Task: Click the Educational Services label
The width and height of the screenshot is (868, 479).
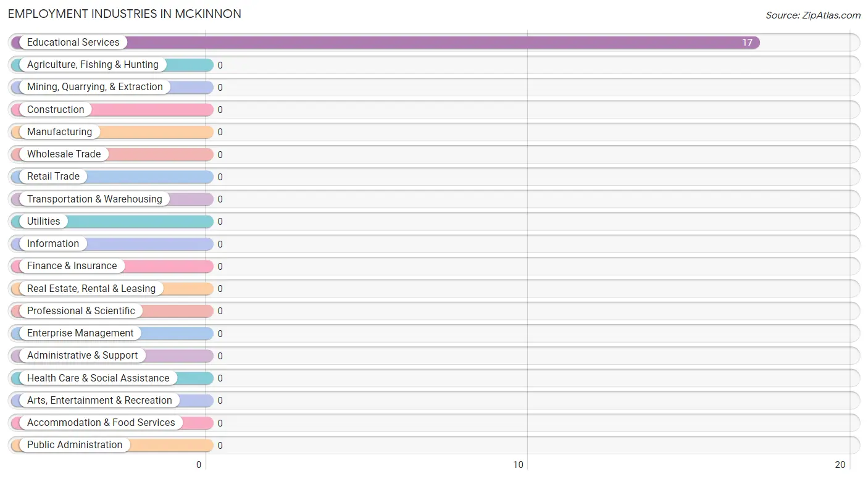Action: point(73,43)
